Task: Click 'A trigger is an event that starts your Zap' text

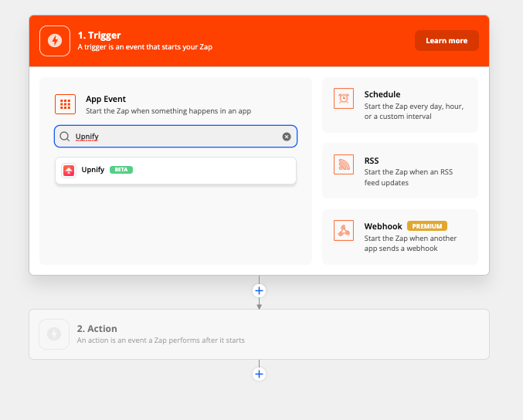Action: [x=145, y=47]
